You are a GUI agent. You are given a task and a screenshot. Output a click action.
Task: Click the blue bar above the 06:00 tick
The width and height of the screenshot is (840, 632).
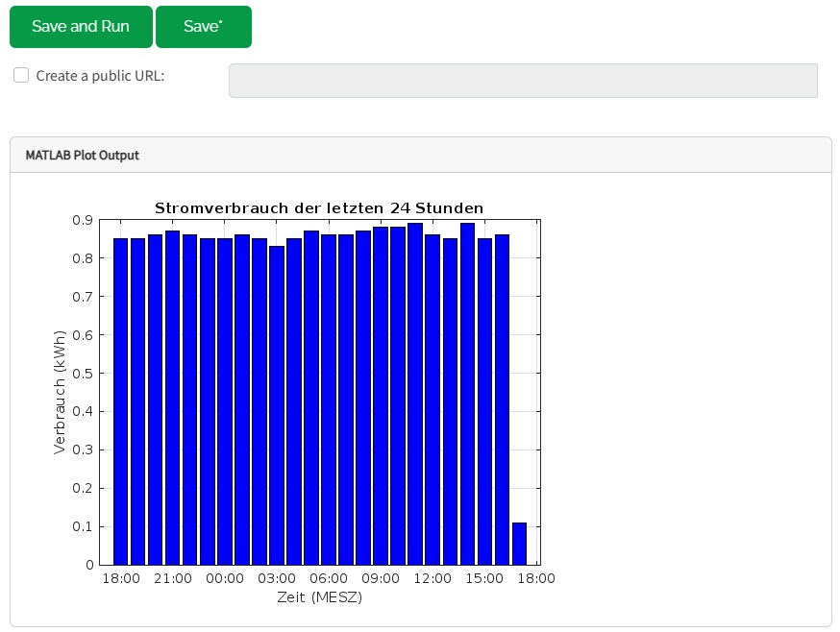coord(329,403)
